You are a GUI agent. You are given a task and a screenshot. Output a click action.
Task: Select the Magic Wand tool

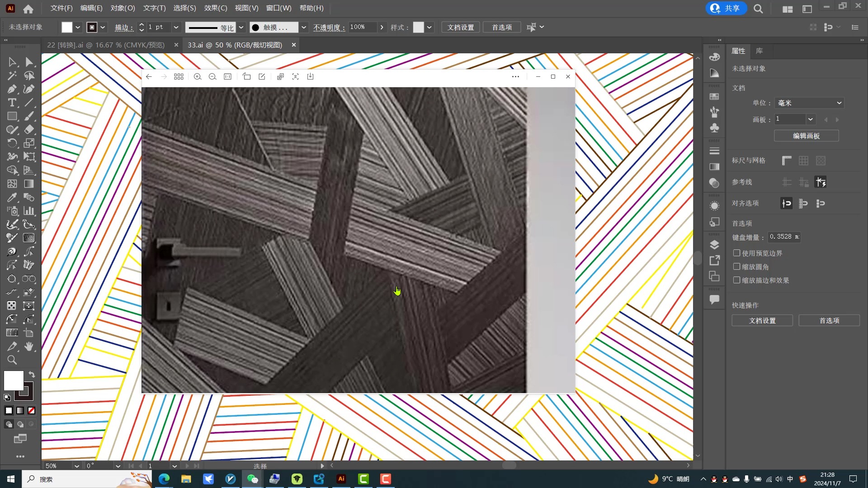[12, 75]
